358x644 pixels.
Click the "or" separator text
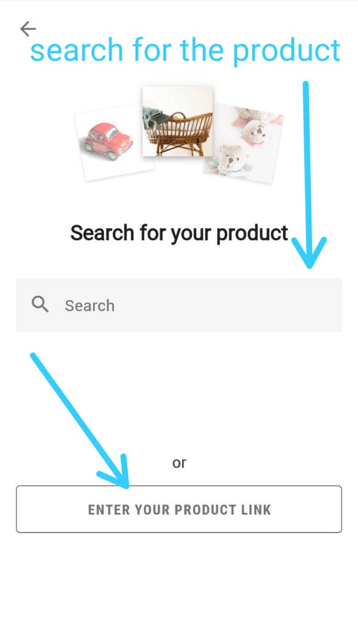(x=179, y=463)
